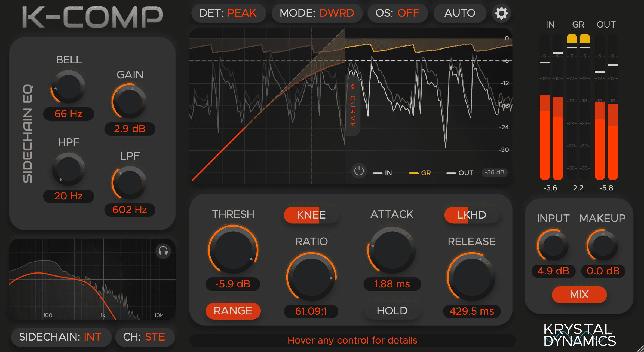Click the -5.9 dB threshold value field

(233, 284)
